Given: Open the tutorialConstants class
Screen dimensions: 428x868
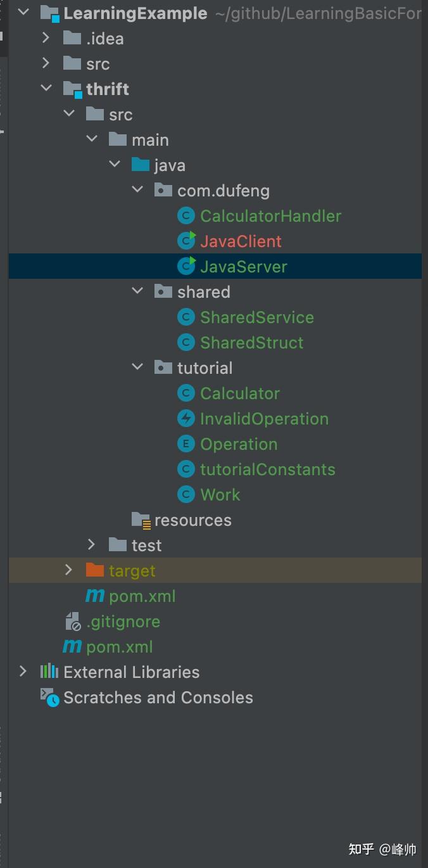Looking at the screenshot, I should 267,469.
